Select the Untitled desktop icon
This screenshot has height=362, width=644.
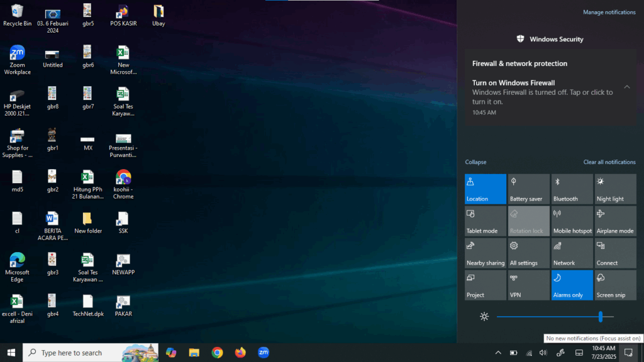click(53, 57)
